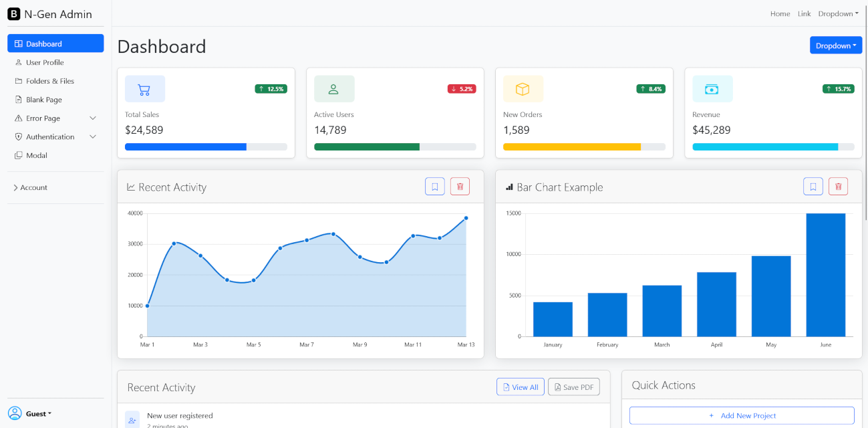The height and width of the screenshot is (428, 868).
Task: Click the 14,789 Active Users value
Action: tap(330, 130)
